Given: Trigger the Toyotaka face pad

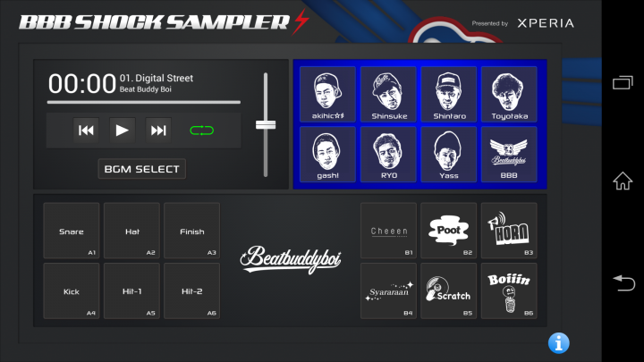Looking at the screenshot, I should click(509, 94).
